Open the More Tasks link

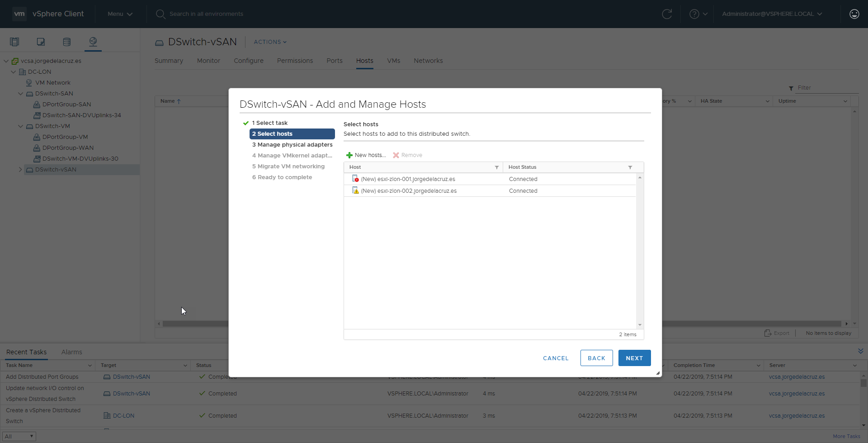pos(846,436)
